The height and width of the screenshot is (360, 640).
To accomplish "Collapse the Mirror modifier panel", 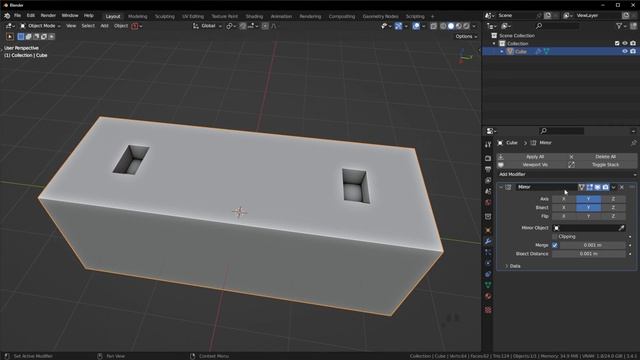I will point(501,187).
